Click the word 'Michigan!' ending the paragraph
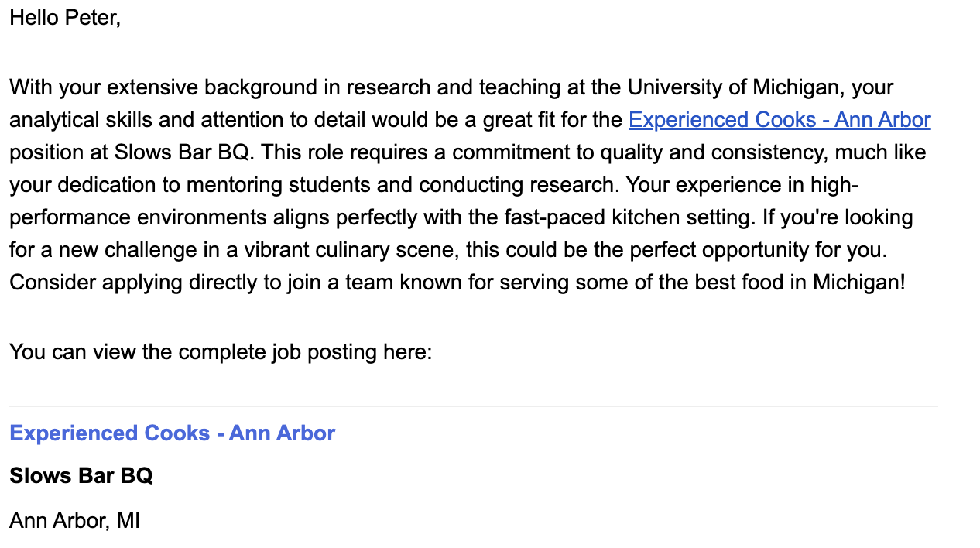The height and width of the screenshot is (548, 980). click(858, 283)
